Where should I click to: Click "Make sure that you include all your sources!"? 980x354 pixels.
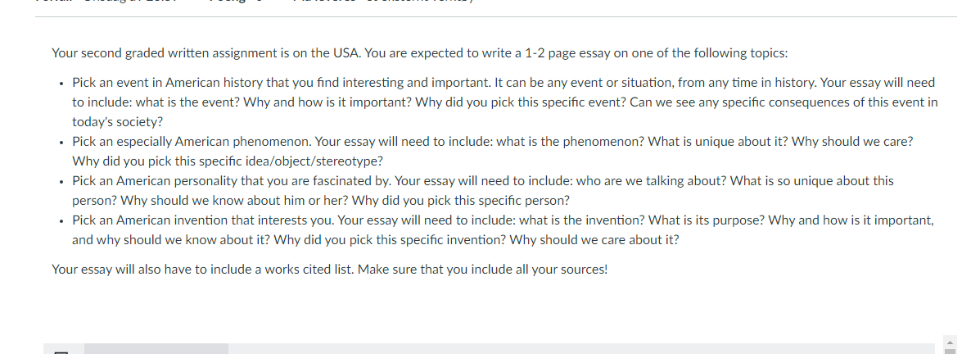(x=482, y=270)
